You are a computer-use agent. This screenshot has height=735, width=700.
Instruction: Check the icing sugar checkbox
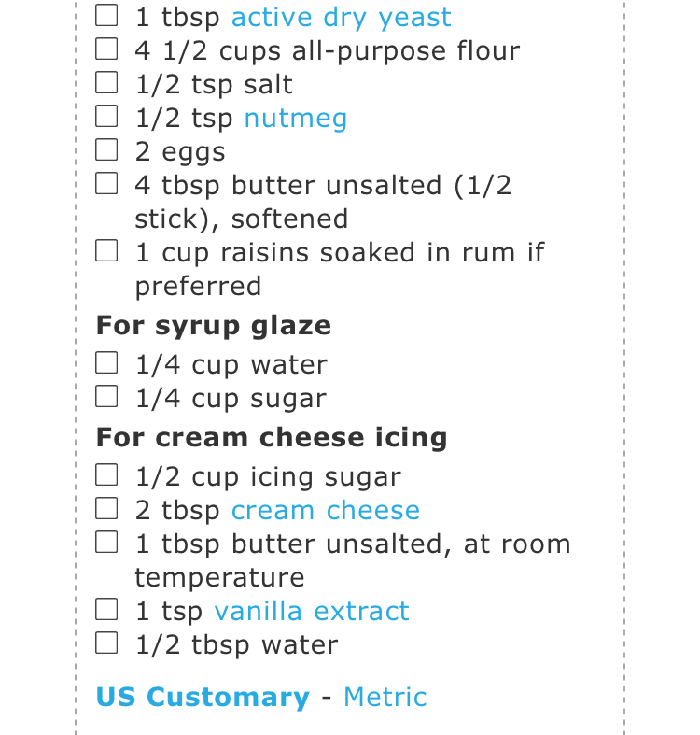[107, 475]
